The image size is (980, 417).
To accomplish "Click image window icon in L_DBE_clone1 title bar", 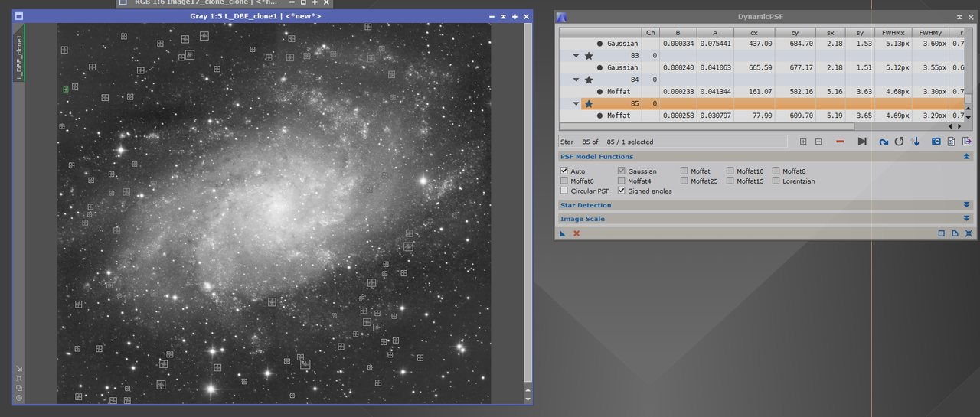I will (19, 16).
